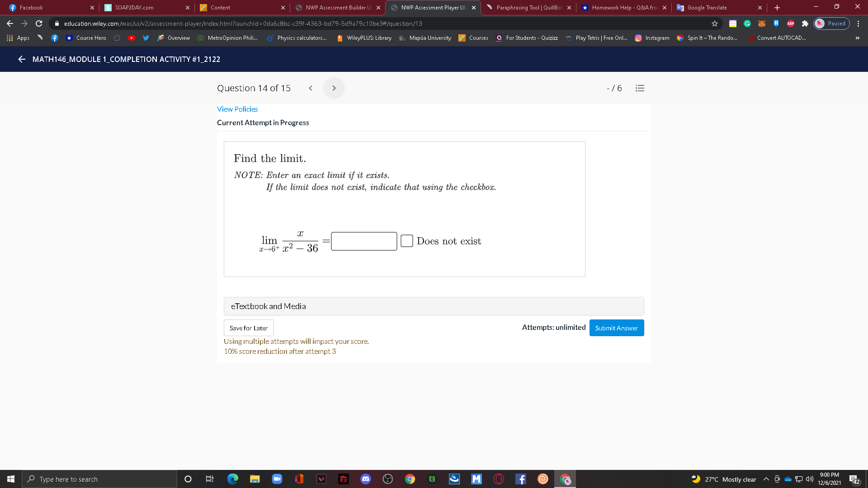Click the Adblock Plus extension icon
This screenshot has height=488, width=868.
pos(790,23)
